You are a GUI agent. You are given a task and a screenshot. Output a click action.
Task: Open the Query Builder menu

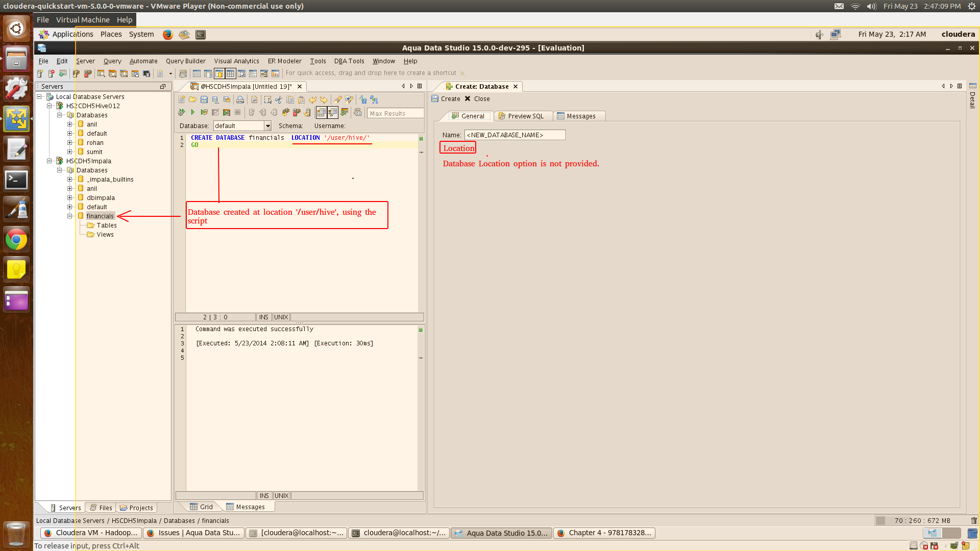click(186, 61)
